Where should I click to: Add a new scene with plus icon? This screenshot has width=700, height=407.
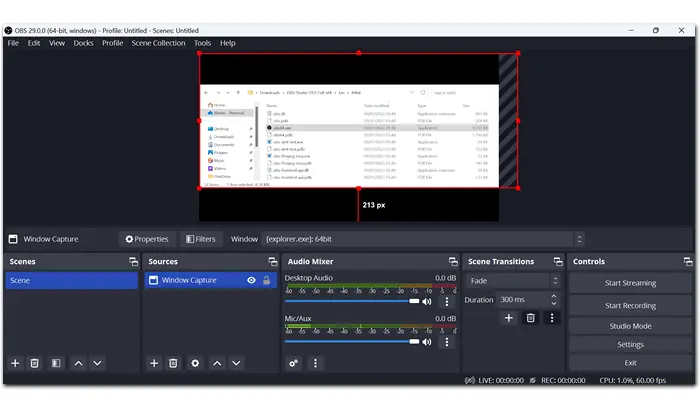point(15,363)
